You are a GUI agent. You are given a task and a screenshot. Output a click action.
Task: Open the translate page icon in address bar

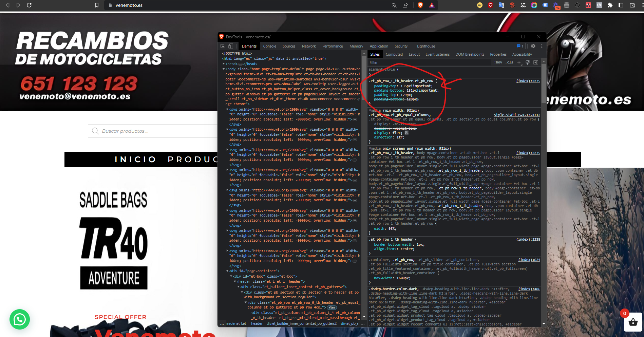tap(394, 5)
